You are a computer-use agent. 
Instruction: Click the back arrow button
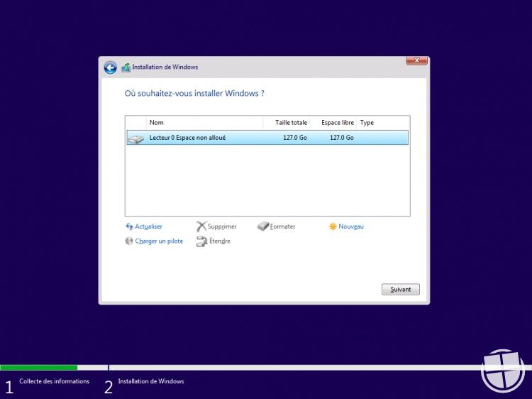coord(110,67)
